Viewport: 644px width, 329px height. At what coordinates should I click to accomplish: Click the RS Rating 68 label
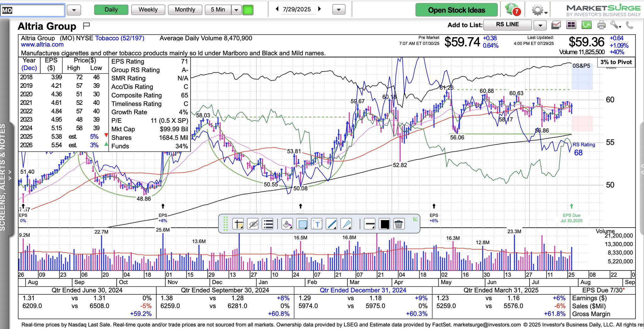(583, 149)
